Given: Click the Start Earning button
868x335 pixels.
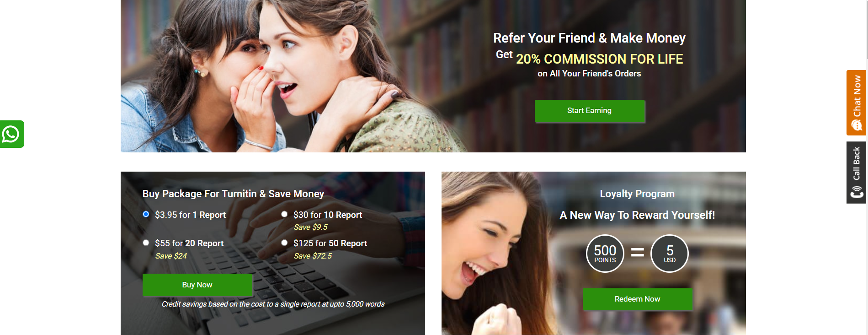Looking at the screenshot, I should pyautogui.click(x=589, y=111).
